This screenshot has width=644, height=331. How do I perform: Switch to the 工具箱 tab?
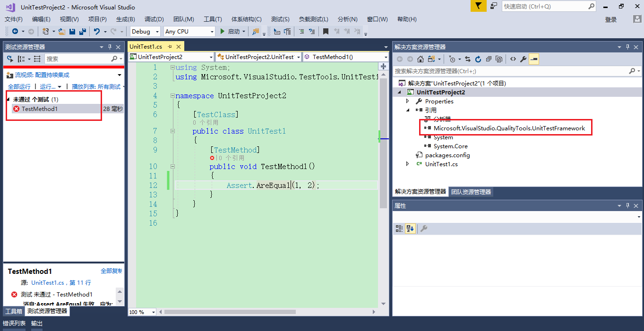point(13,311)
